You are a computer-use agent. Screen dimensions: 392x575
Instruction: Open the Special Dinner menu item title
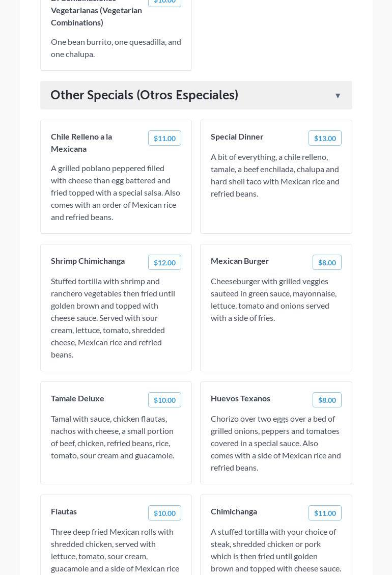[237, 136]
